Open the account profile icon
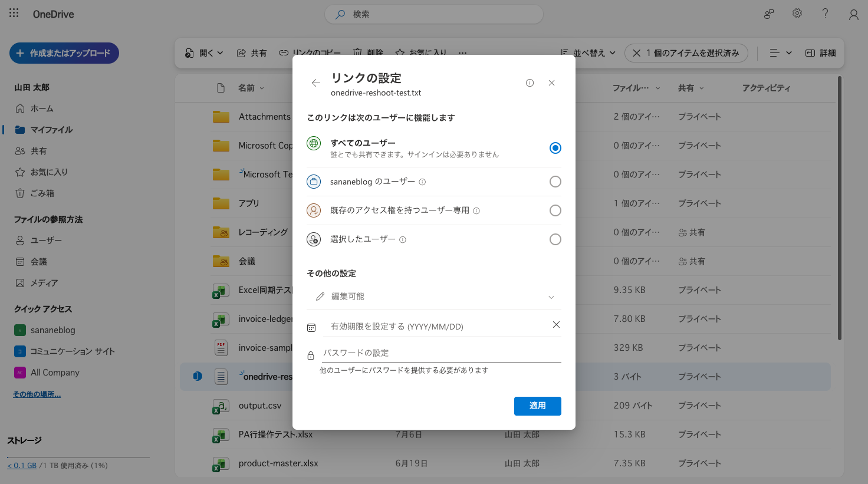The width and height of the screenshot is (868, 484). pos(853,15)
